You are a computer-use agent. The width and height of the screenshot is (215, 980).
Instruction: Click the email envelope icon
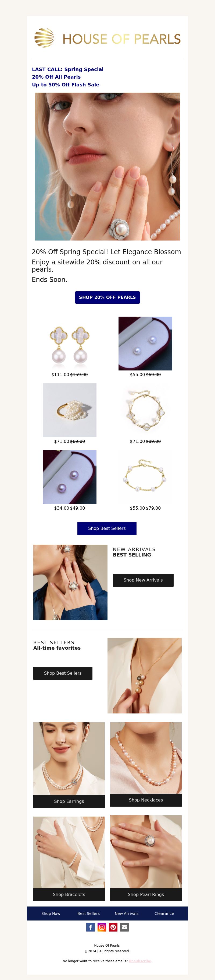[125, 927]
